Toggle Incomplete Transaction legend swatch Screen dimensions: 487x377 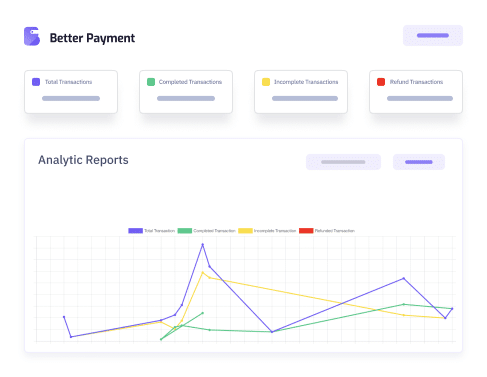[245, 231]
